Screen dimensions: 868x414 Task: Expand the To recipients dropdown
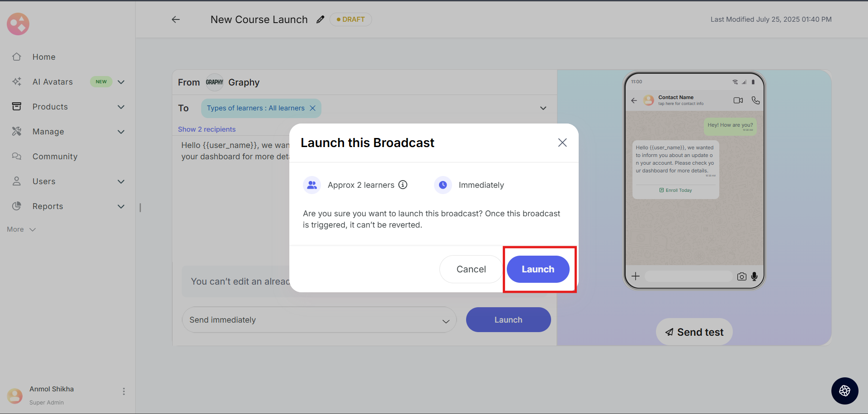point(543,108)
